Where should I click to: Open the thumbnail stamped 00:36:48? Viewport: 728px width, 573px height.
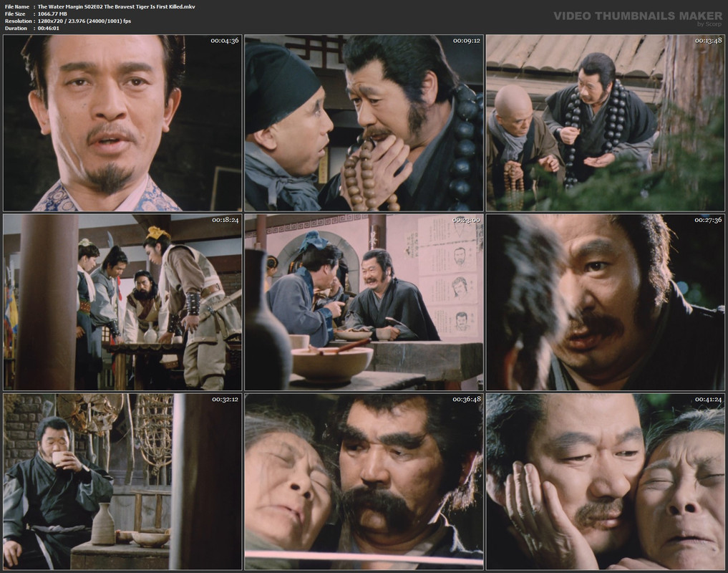[x=364, y=481]
